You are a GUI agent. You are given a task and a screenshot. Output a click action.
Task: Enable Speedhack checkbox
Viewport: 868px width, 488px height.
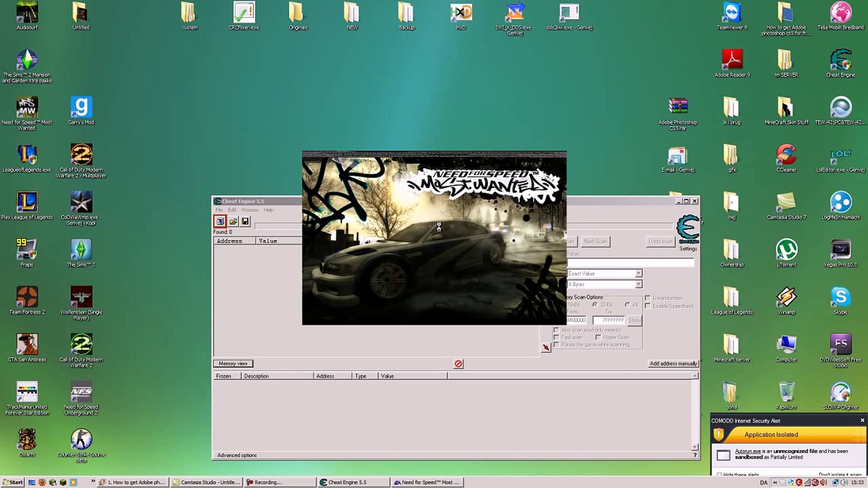648,306
